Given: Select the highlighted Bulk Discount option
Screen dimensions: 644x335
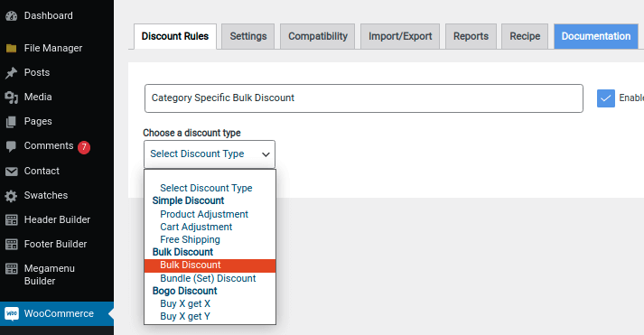Looking at the screenshot, I should (210, 265).
